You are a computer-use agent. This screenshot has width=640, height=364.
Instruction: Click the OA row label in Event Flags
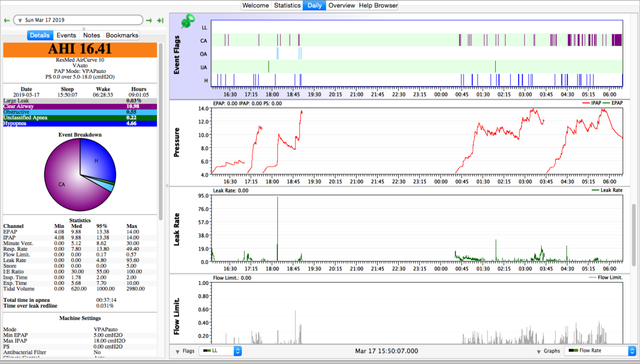tap(204, 54)
